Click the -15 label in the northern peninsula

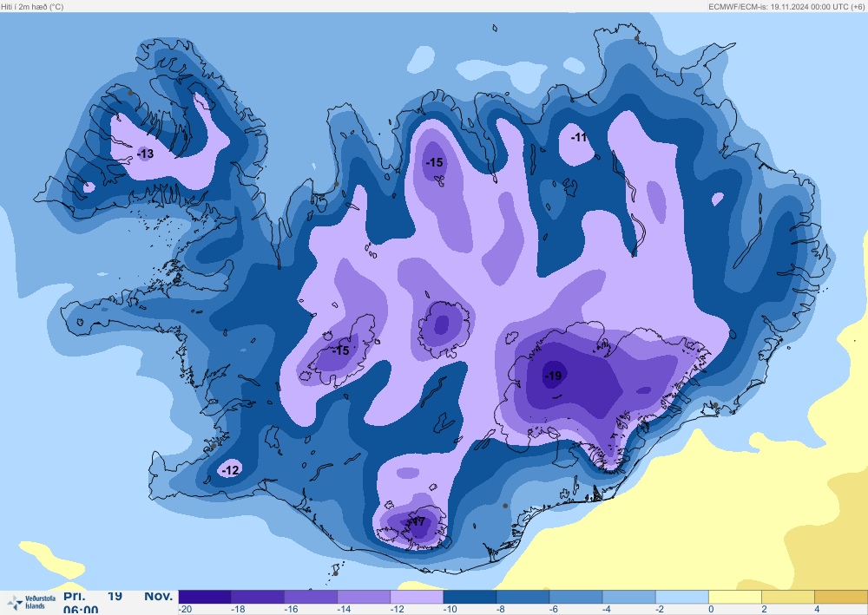435,162
